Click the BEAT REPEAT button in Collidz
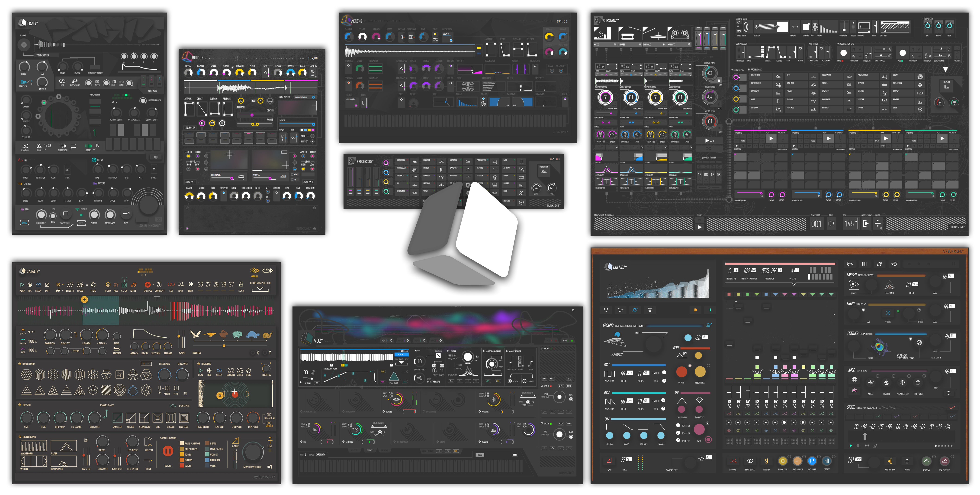Screen dimensions: 980x495 point(750,461)
